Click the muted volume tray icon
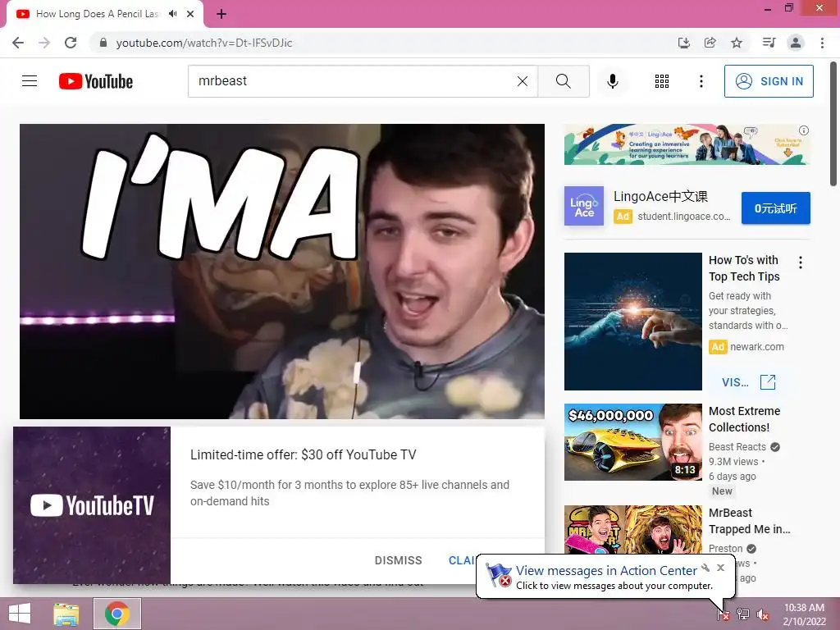Viewport: 840px width, 630px height. 763,614
